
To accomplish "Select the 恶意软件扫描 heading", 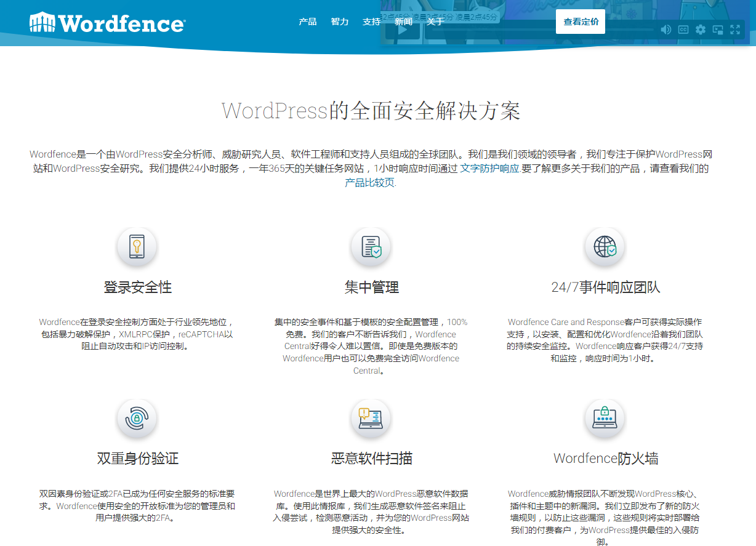I will click(x=372, y=459).
